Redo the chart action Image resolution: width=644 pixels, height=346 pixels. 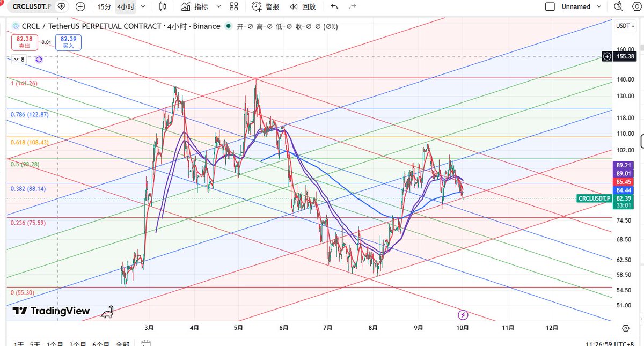click(352, 6)
